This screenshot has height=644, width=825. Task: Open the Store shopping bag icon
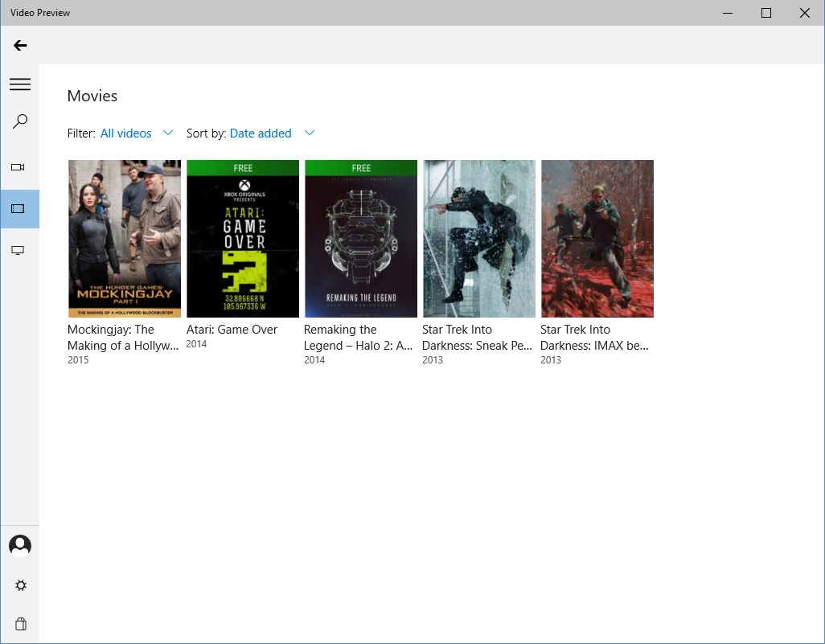pyautogui.click(x=21, y=624)
